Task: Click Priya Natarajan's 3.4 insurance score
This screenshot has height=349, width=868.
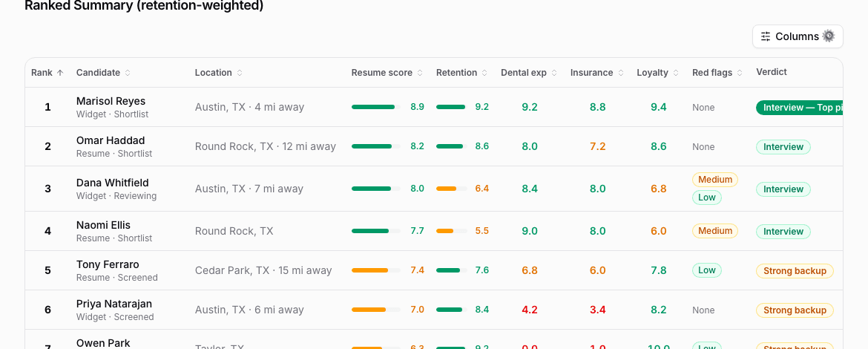Action: (597, 310)
